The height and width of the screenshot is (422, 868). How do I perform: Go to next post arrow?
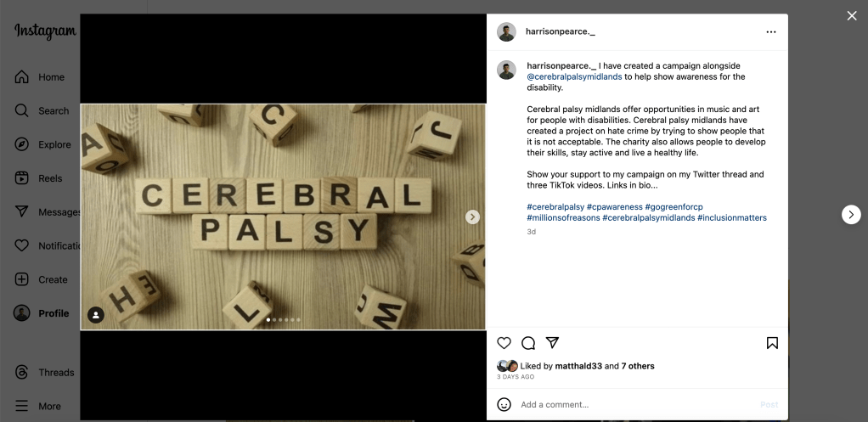851,215
